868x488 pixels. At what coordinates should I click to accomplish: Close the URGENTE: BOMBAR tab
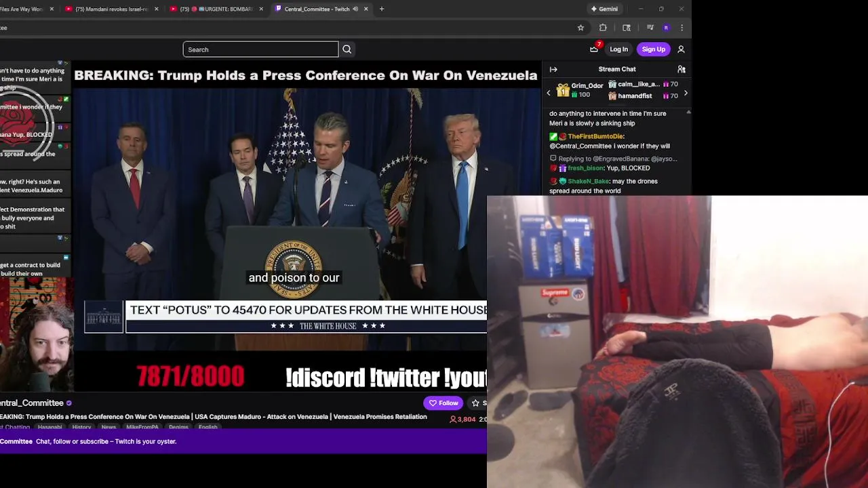261,9
